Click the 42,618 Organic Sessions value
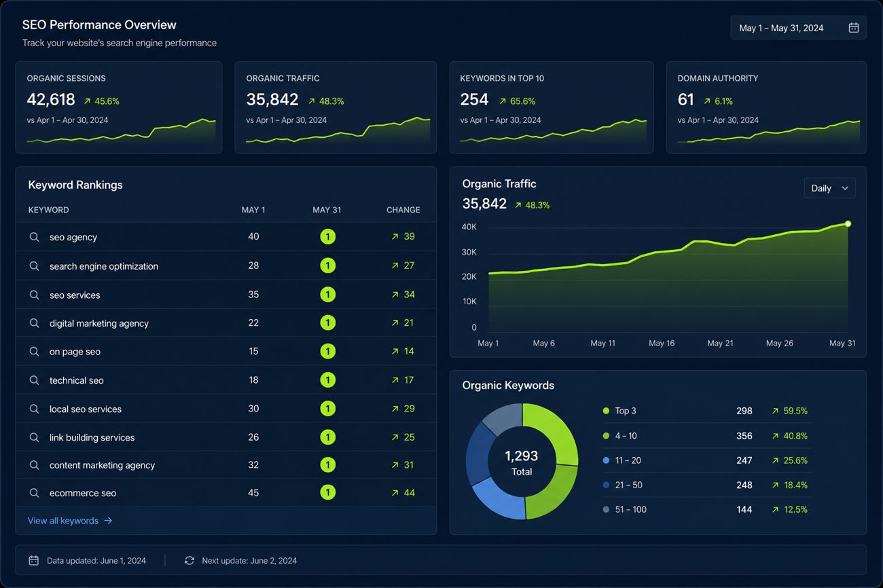The height and width of the screenshot is (588, 883). 51,100
